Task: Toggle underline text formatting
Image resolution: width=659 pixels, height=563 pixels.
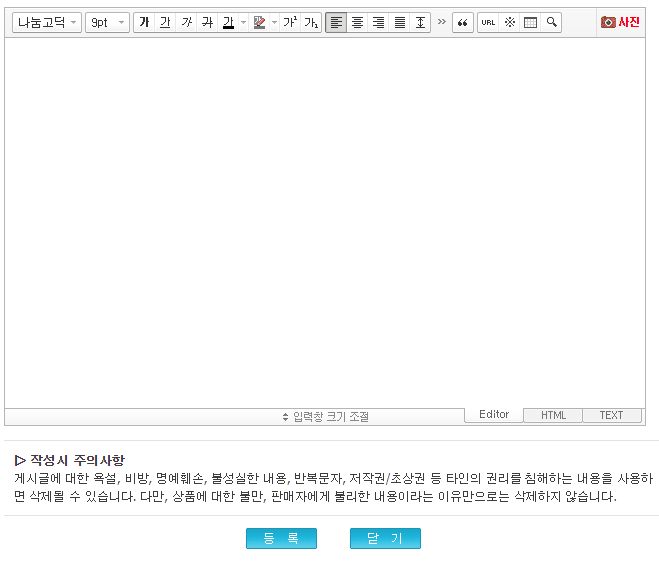Action: coord(165,22)
